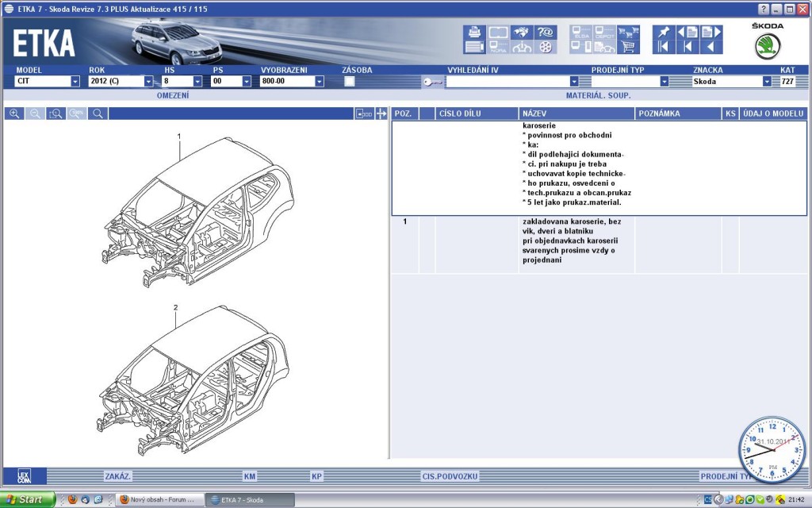Toggle the Zásoba checkbox
Screen dimensions: 812x508
coord(350,81)
